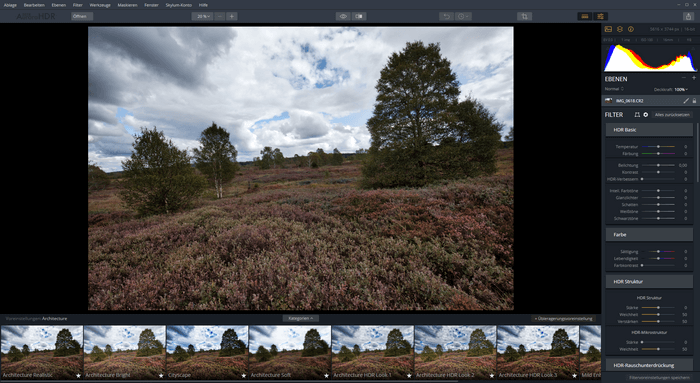Open the Fenster menu

[x=151, y=5]
